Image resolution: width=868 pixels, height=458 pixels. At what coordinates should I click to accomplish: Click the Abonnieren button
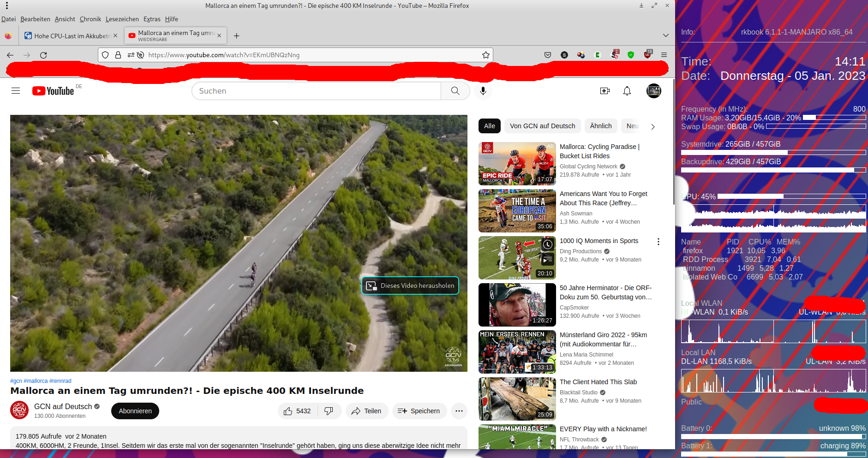pos(135,411)
